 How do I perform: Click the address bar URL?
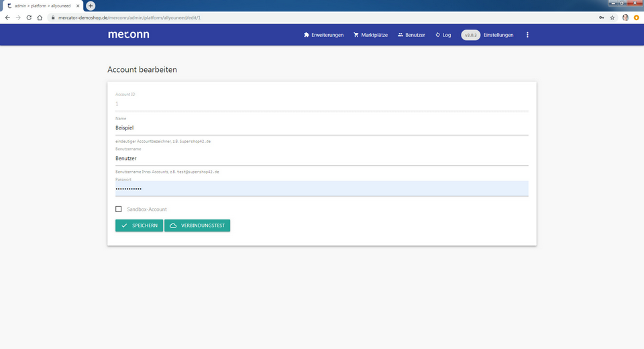click(x=129, y=17)
